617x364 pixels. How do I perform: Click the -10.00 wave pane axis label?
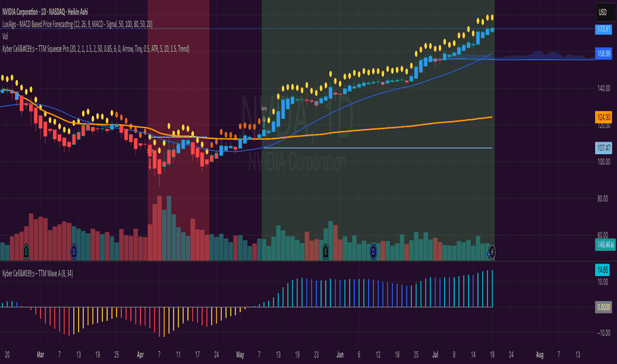pos(604,333)
